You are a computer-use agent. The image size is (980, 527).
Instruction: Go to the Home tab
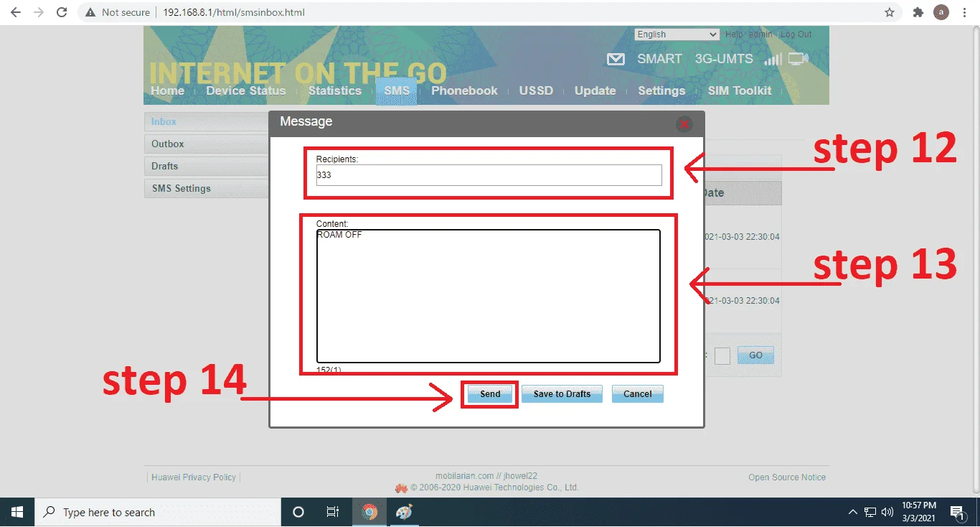(x=167, y=90)
